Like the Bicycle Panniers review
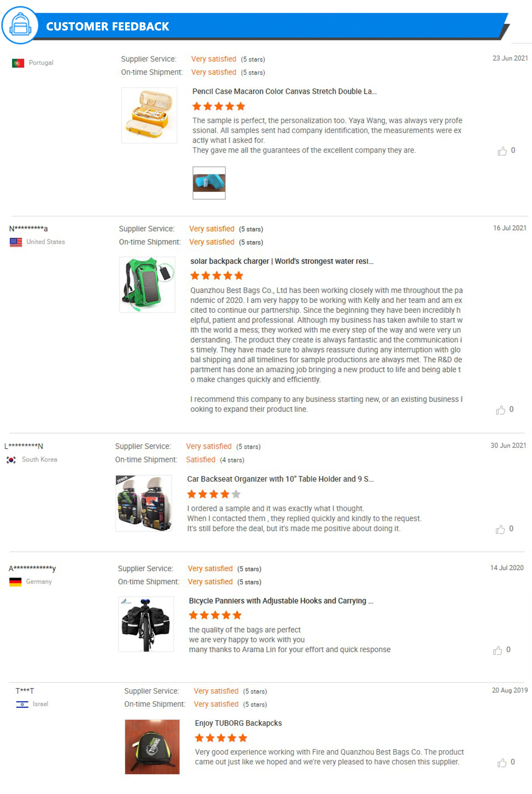This screenshot has height=794, width=532. click(497, 650)
